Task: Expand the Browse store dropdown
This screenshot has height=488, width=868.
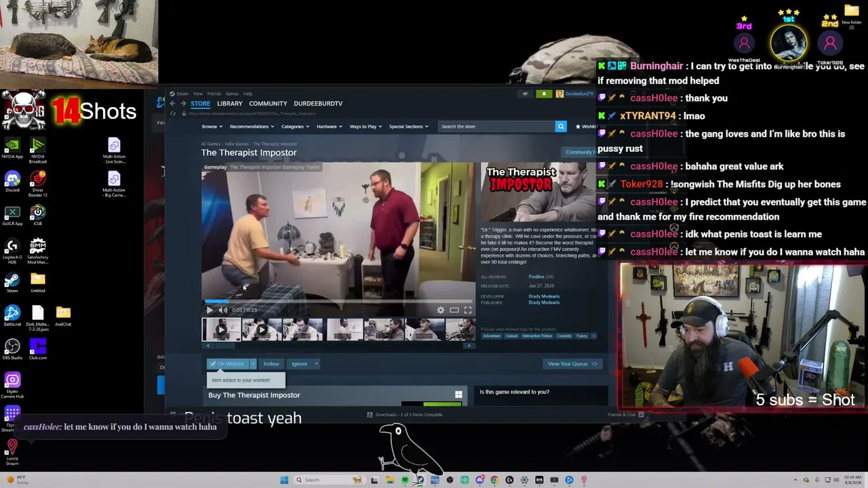Action: point(212,127)
